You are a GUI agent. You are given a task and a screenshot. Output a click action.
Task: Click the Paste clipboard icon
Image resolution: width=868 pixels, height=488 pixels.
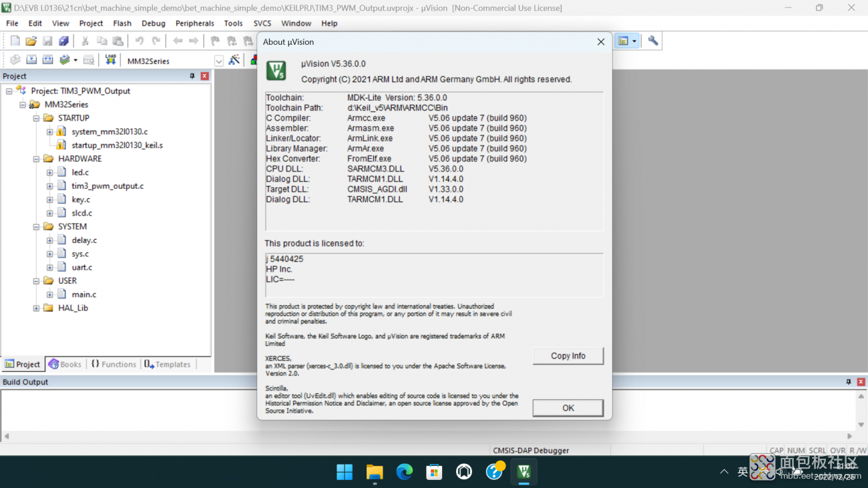tap(118, 41)
